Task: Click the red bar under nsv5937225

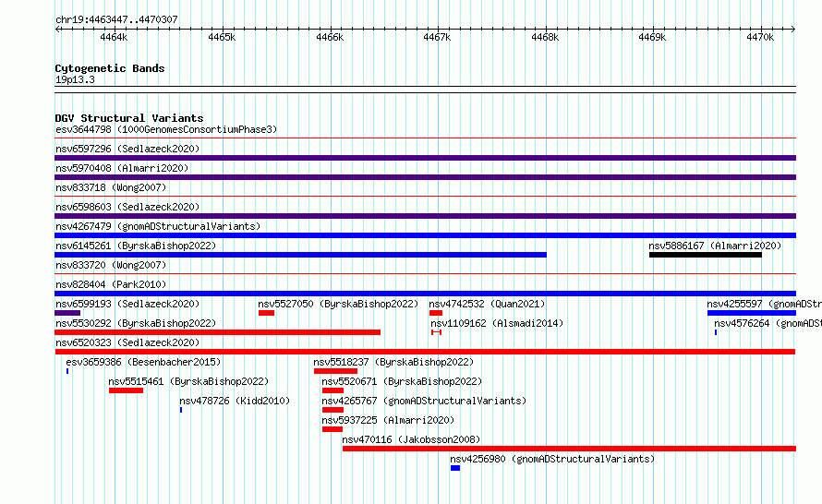Action: (332, 429)
